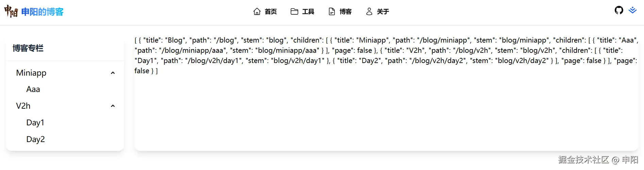Viewport: 644px width, 170px height.
Task: Click the blue double-chevron icon at top right
Action: click(632, 10)
